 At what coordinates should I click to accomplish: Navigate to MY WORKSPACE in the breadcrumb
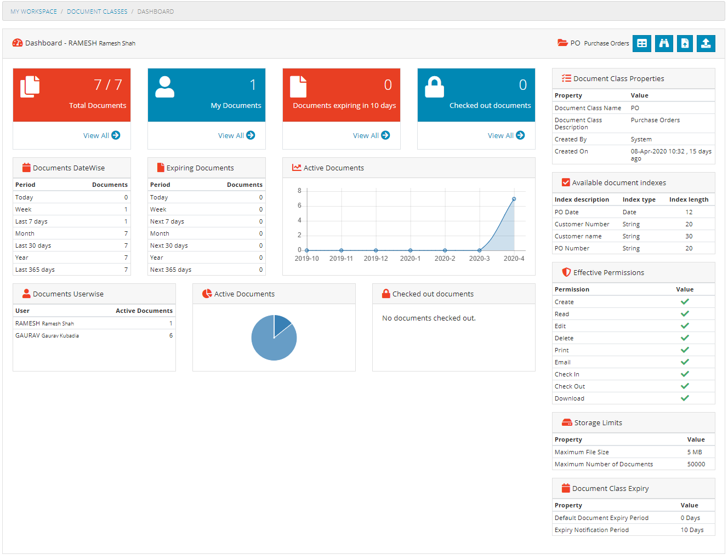pyautogui.click(x=33, y=11)
